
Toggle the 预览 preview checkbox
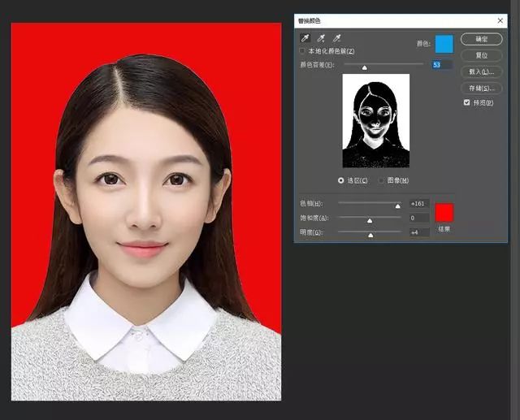coord(466,102)
